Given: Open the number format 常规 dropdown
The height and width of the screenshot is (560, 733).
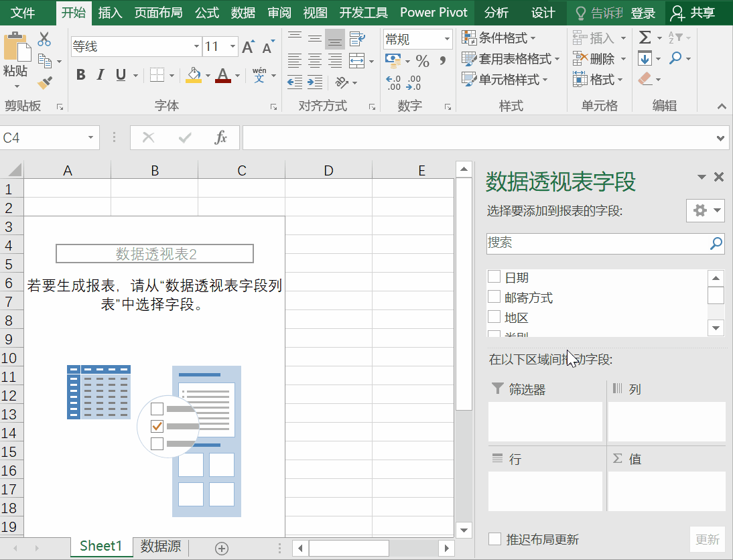Looking at the screenshot, I should point(447,39).
